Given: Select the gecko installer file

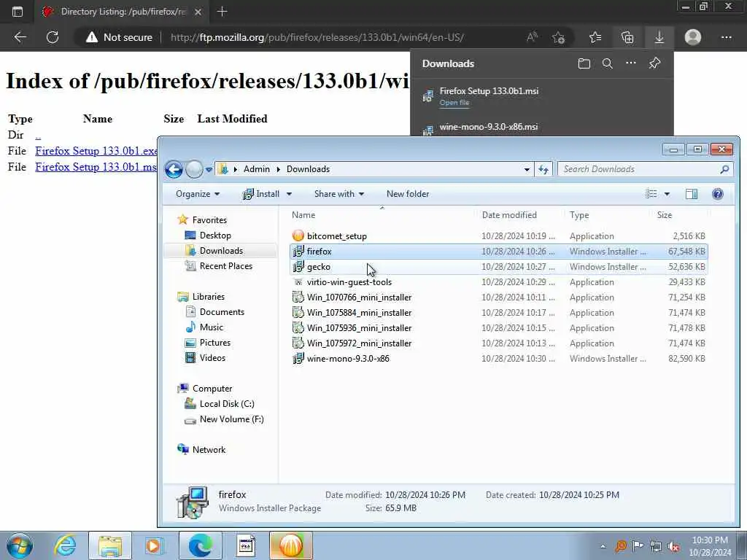Looking at the screenshot, I should pyautogui.click(x=498, y=267).
